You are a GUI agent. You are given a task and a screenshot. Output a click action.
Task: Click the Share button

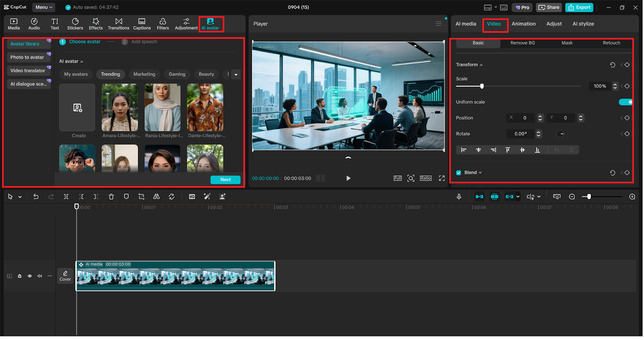coord(548,8)
